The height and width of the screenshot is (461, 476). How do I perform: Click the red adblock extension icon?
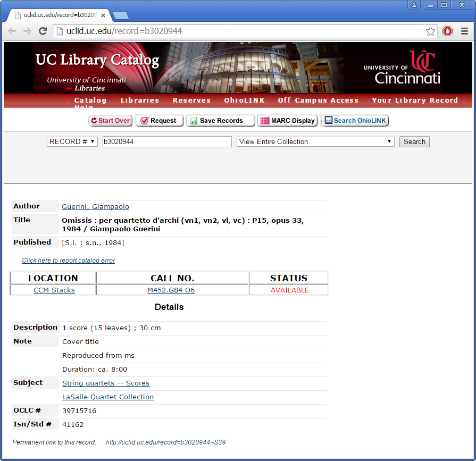(x=447, y=31)
